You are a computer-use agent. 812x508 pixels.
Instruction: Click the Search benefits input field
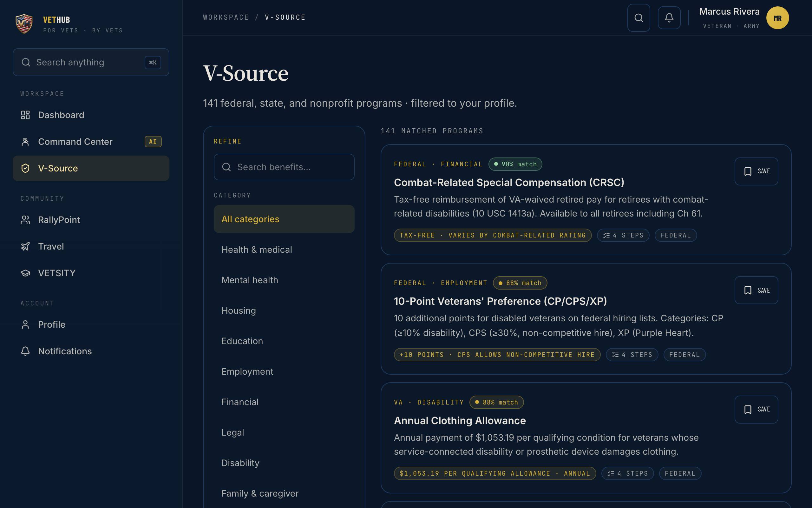(284, 167)
